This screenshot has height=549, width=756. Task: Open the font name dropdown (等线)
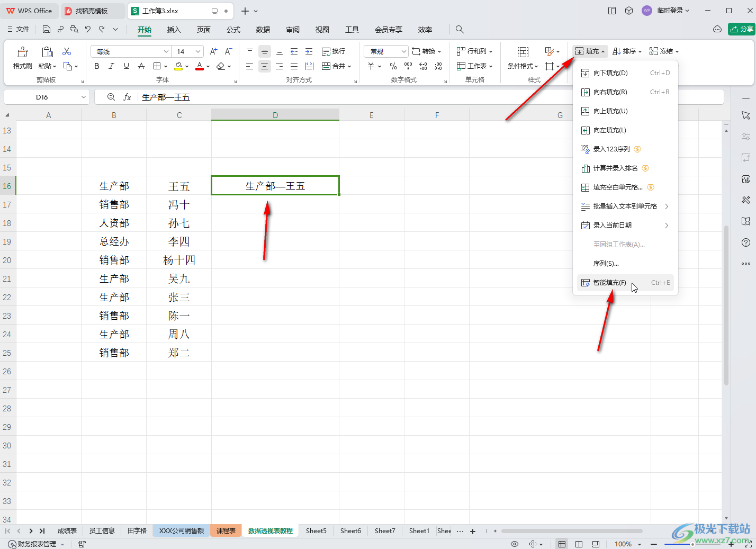[x=166, y=51]
